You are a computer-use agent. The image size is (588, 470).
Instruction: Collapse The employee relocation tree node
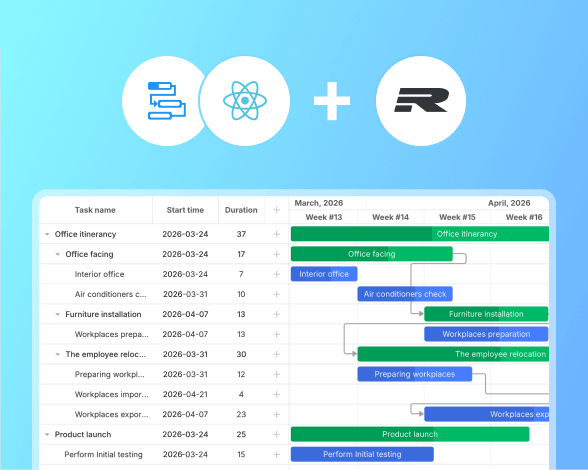coord(57,354)
